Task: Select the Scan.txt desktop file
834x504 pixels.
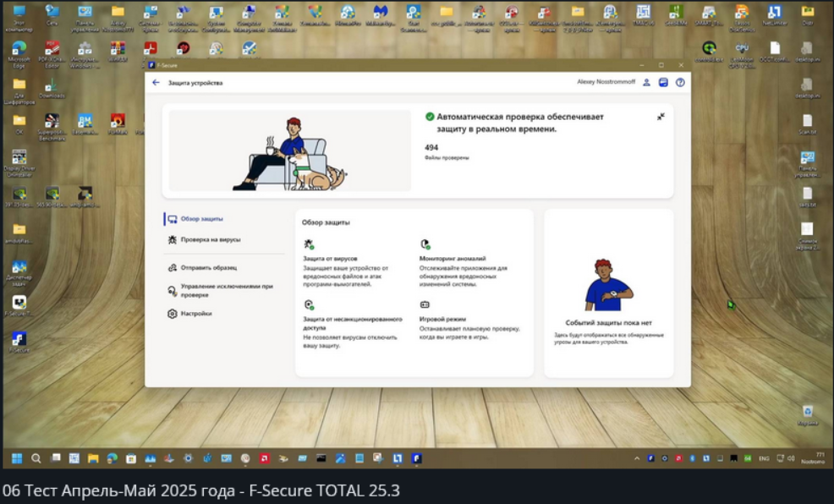Action: point(808,124)
